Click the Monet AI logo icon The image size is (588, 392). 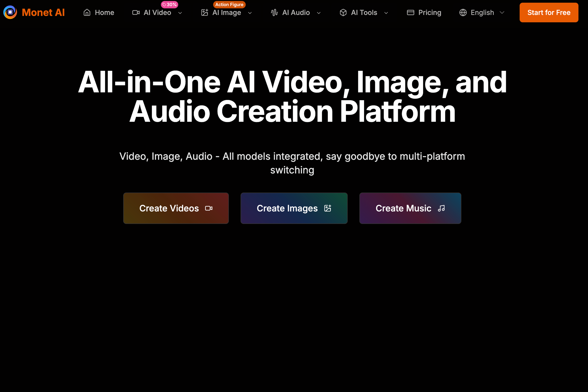(10, 12)
